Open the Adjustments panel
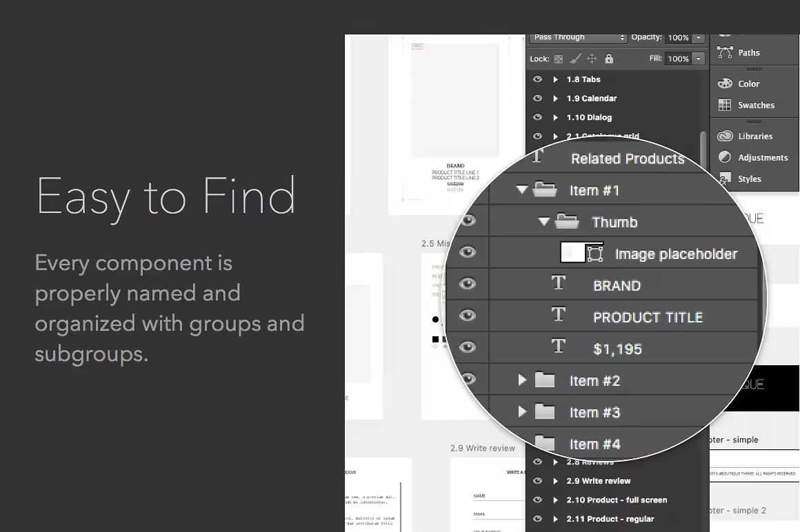 (752, 157)
